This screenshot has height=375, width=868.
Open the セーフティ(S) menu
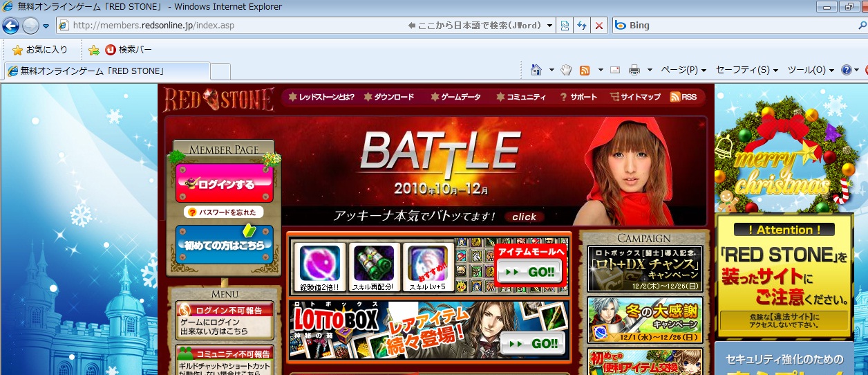click(747, 70)
